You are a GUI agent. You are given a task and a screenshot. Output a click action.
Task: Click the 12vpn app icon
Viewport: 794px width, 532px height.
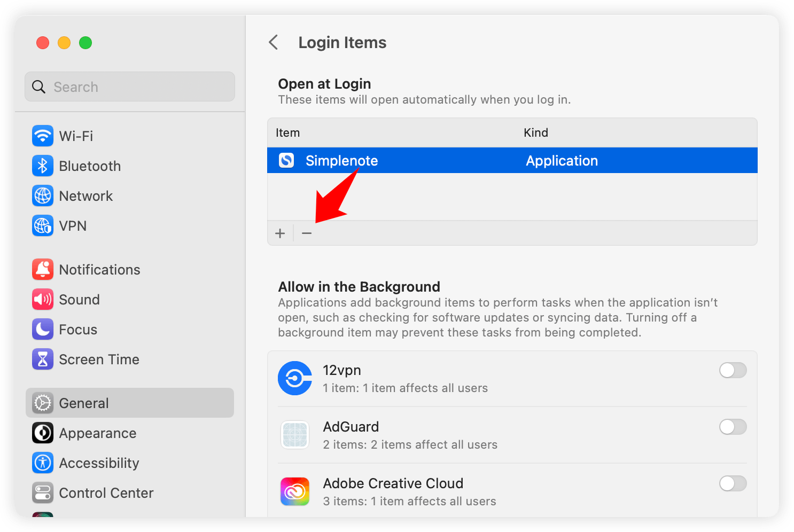pyautogui.click(x=295, y=378)
